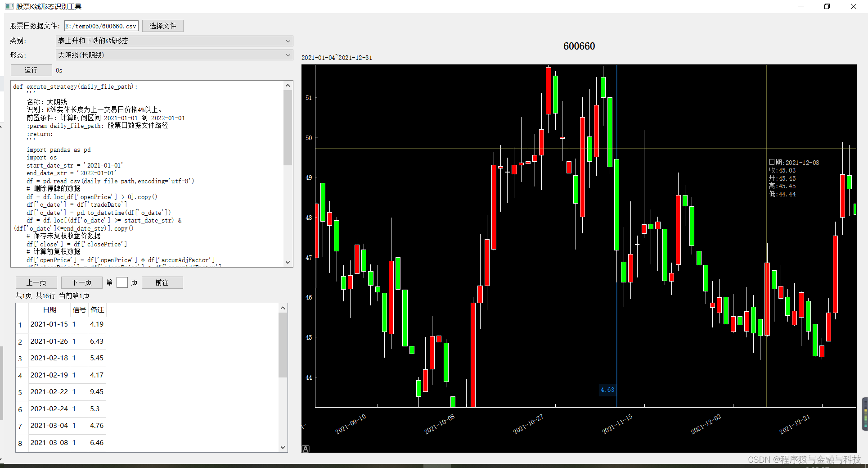Click the chart auto-range A icon
Image resolution: width=868 pixels, height=468 pixels.
pos(306,449)
